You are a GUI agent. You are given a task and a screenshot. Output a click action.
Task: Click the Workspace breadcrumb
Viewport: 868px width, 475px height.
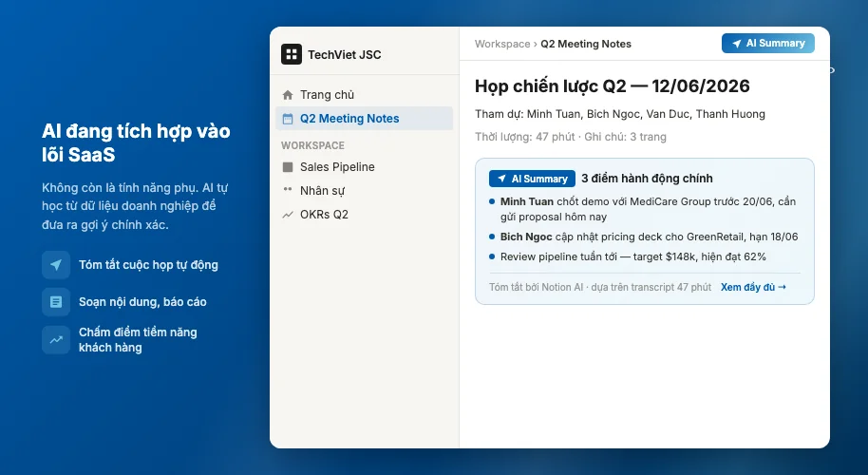[x=502, y=44]
